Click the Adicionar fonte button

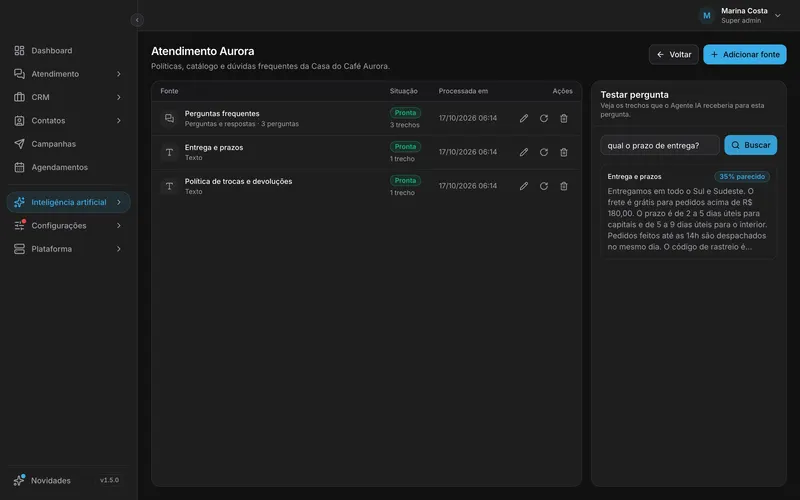coord(745,55)
